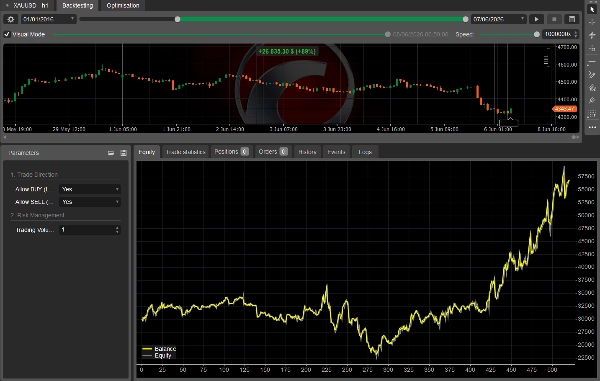Select the Fibonacci grid tool
This screenshot has width=600, height=381.
click(x=592, y=114)
